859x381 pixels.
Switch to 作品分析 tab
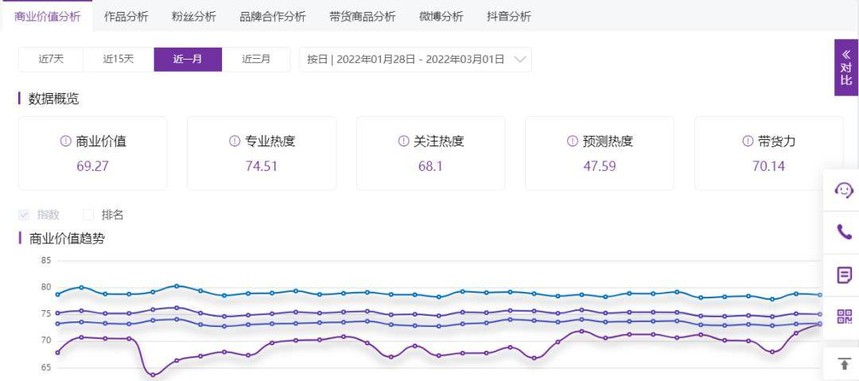(x=126, y=16)
